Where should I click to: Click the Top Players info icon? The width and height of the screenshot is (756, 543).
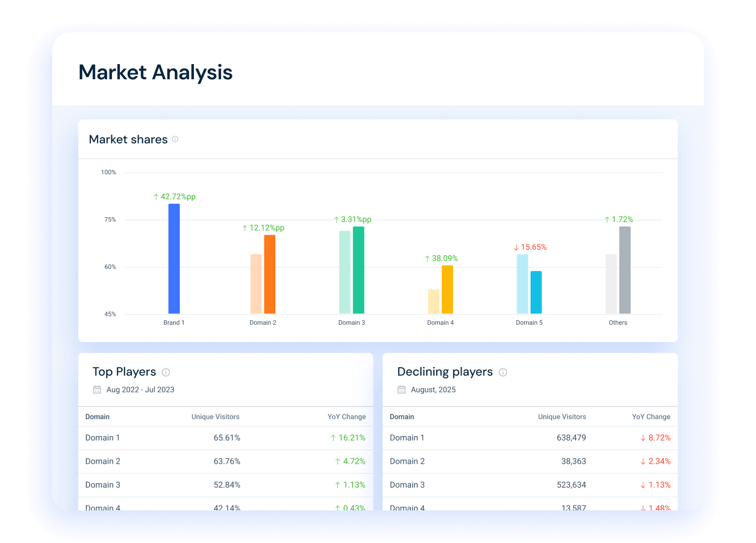coord(166,372)
